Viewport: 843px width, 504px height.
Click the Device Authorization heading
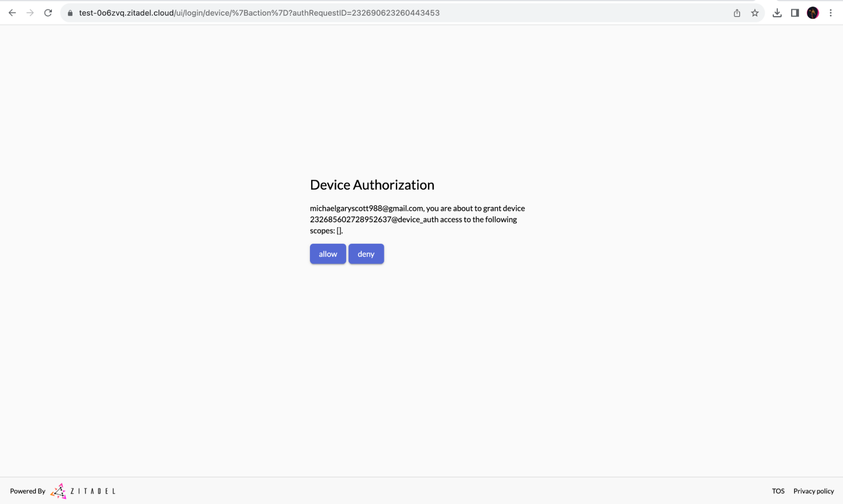[x=372, y=185]
